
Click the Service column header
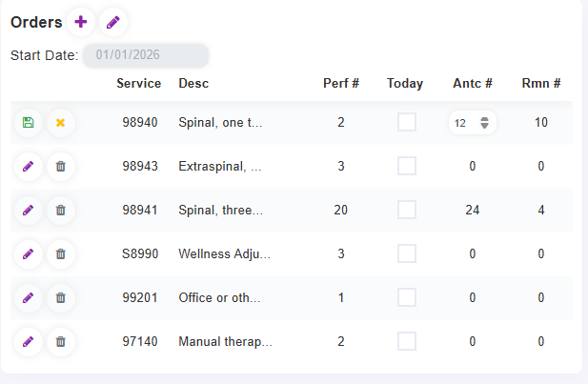click(139, 84)
